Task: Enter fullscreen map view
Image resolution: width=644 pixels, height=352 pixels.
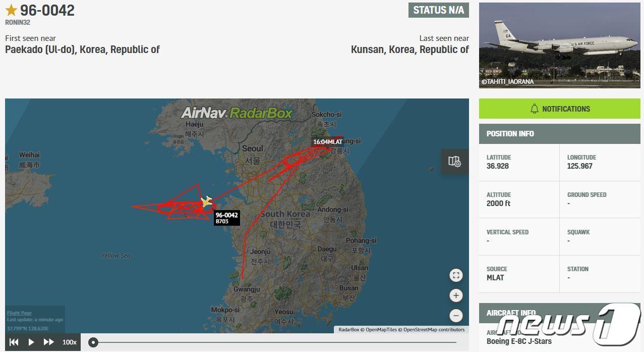Action: pos(456,275)
